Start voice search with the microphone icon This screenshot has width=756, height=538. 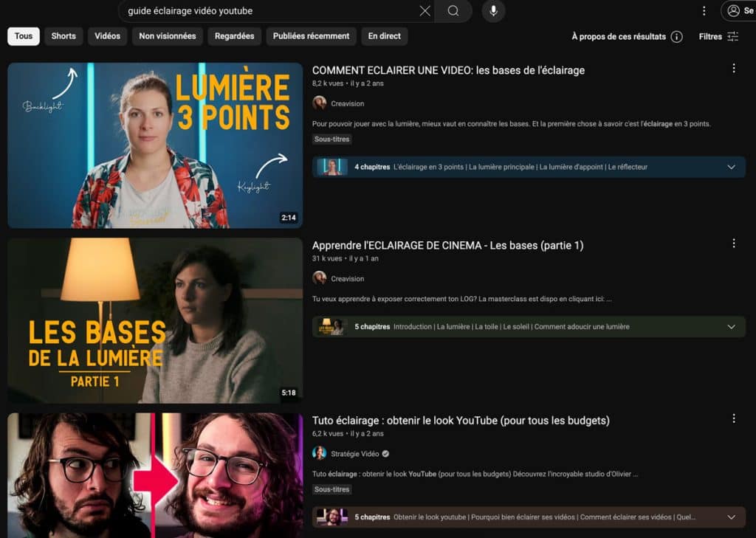coord(493,11)
